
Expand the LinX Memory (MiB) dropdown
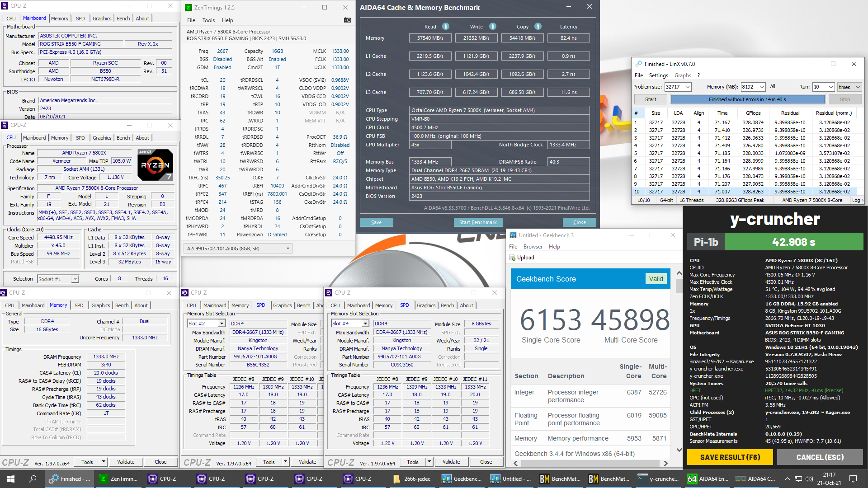[762, 87]
